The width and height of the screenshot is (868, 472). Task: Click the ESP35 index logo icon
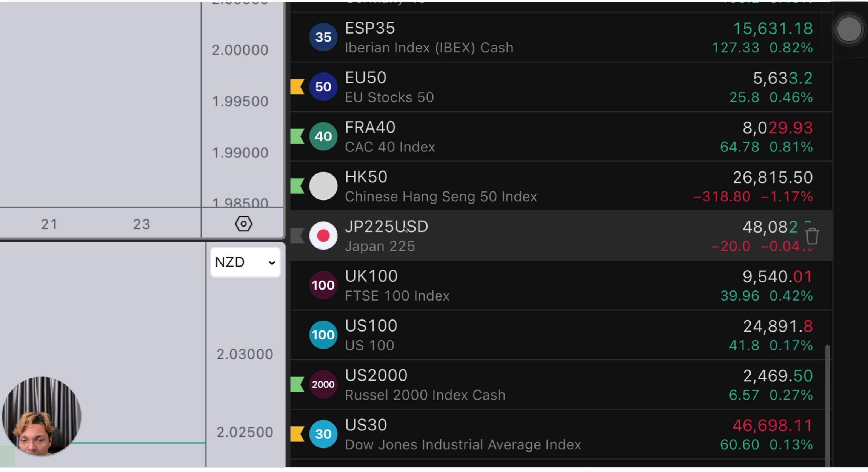coord(323,37)
